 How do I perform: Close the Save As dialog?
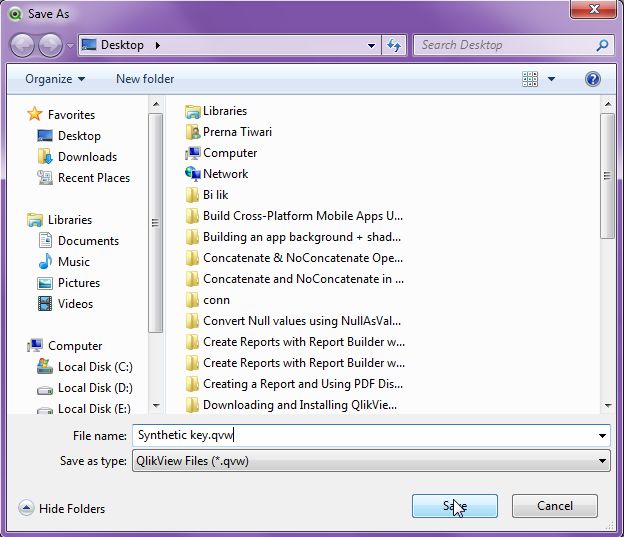pos(594,9)
